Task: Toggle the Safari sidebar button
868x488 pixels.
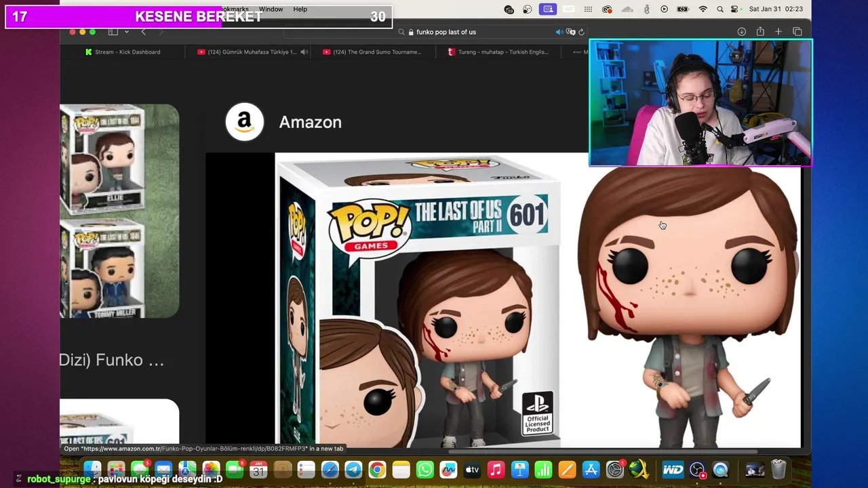Action: coord(113,32)
